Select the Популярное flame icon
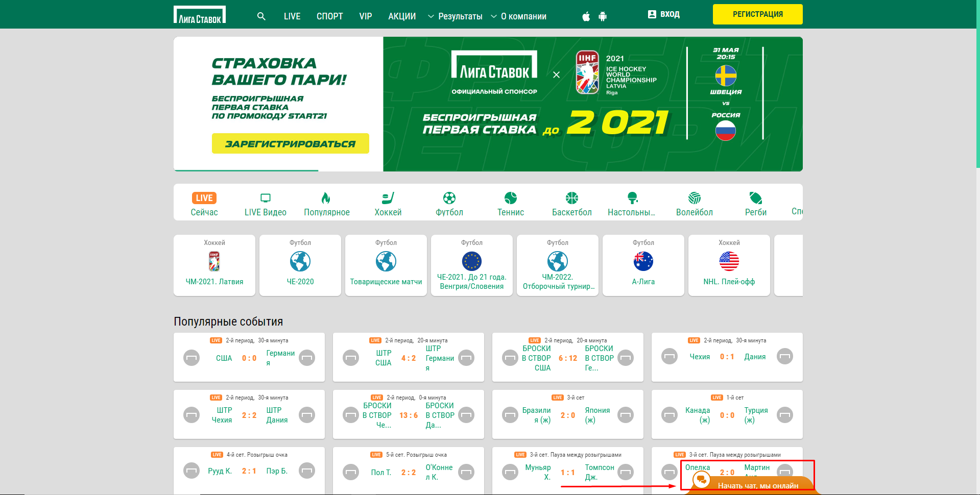 327,204
